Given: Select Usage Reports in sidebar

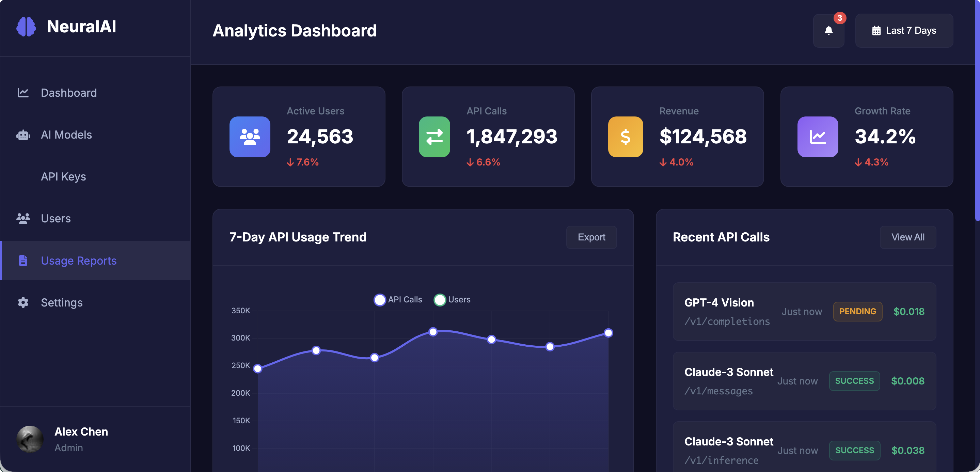Looking at the screenshot, I should click(78, 261).
